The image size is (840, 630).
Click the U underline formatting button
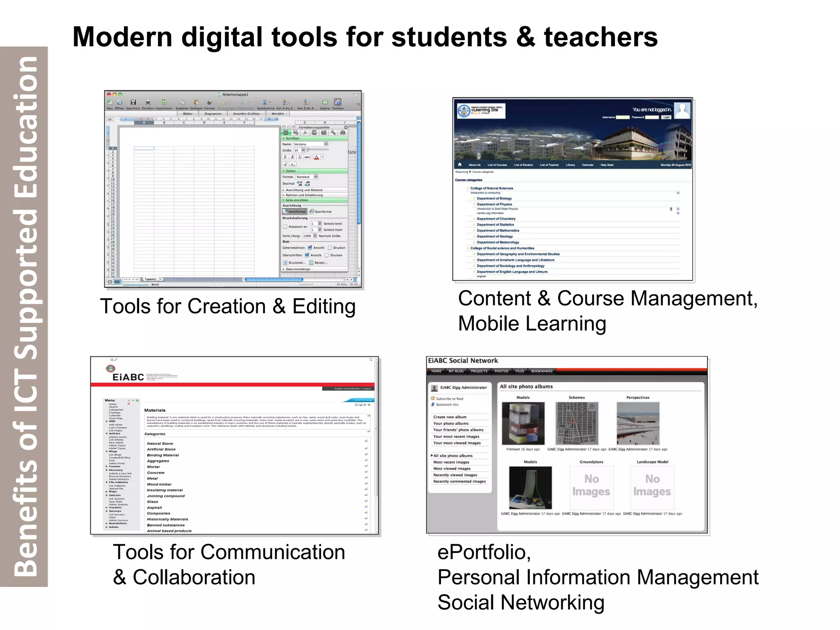click(300, 157)
